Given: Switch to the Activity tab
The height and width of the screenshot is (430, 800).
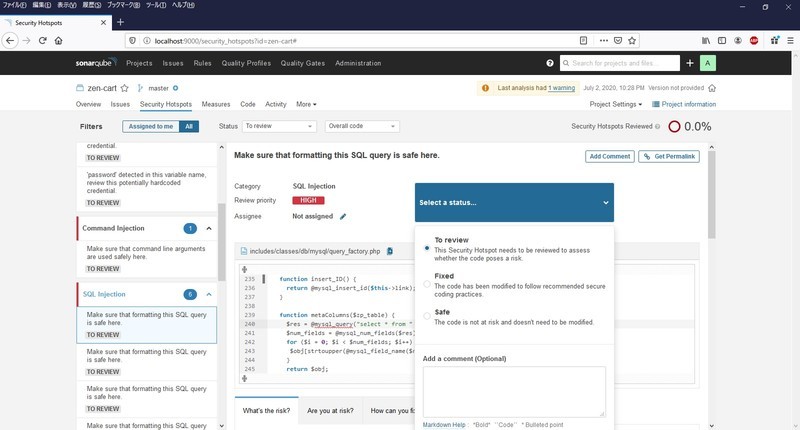Looking at the screenshot, I should 276,104.
